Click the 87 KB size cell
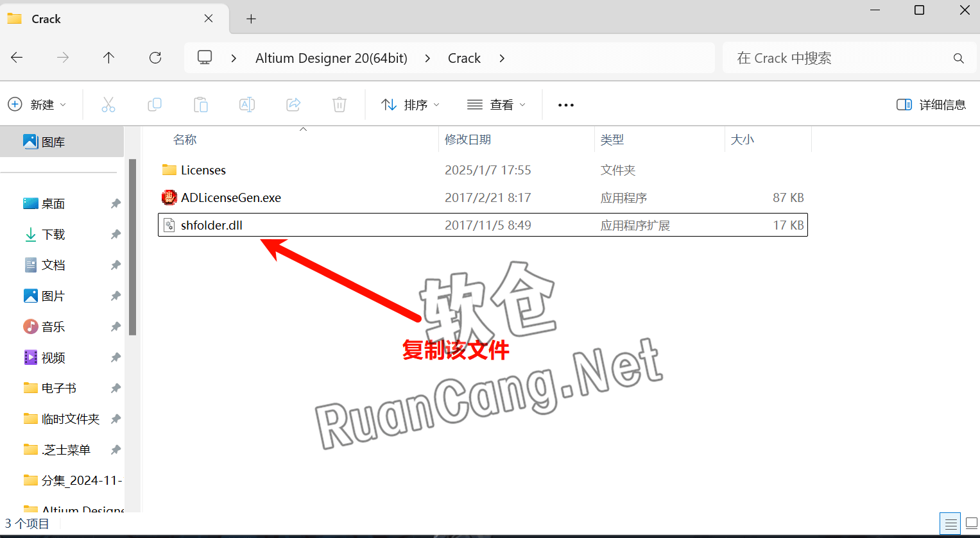980x538 pixels. [x=788, y=198]
